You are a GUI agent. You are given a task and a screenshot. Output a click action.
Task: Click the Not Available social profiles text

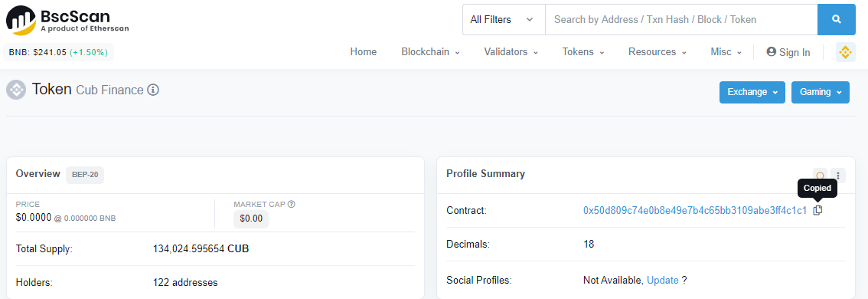pyautogui.click(x=613, y=280)
